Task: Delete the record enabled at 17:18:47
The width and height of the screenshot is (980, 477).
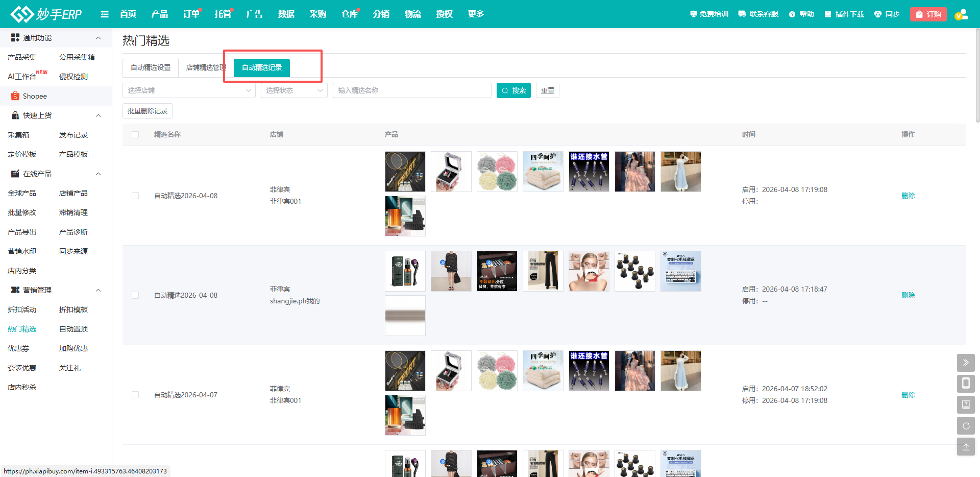Action: click(x=908, y=295)
